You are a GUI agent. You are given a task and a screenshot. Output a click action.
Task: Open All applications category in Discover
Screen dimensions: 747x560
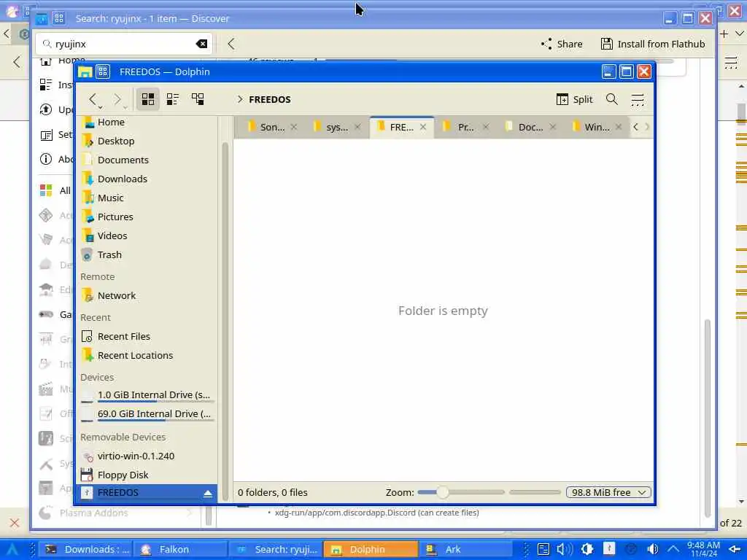(x=55, y=190)
